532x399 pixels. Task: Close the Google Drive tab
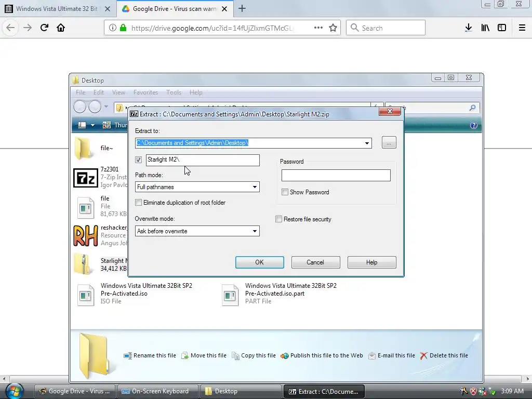(x=224, y=9)
